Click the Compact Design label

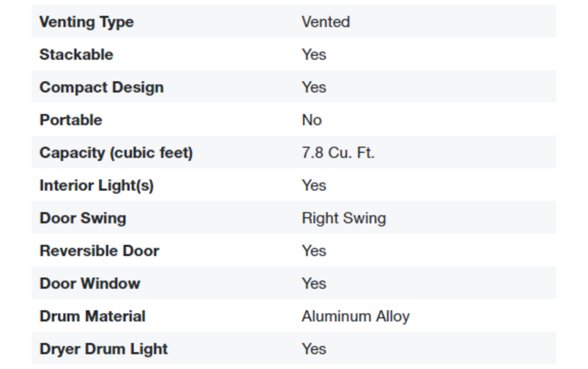(102, 87)
